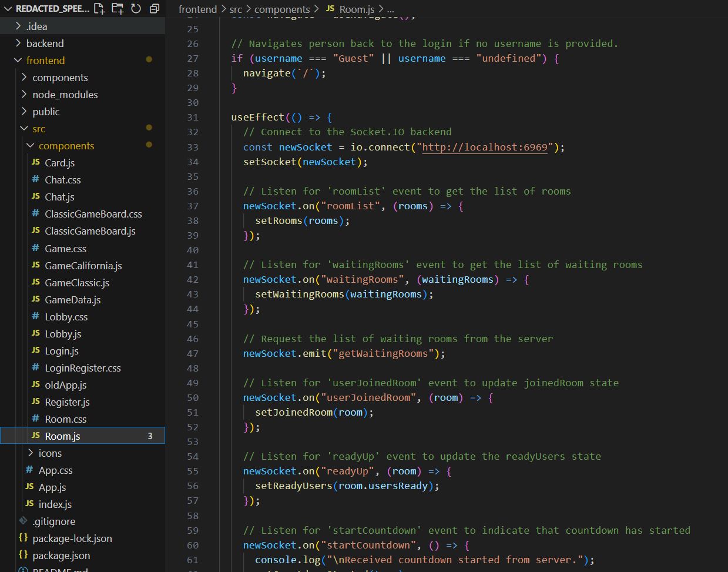Click the New Folder icon in explorer header

[118, 9]
